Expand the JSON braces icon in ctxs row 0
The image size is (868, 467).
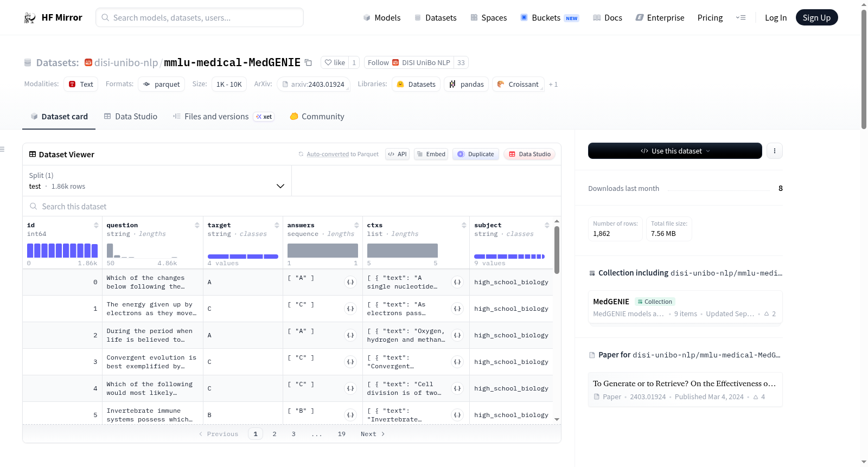coord(457,282)
